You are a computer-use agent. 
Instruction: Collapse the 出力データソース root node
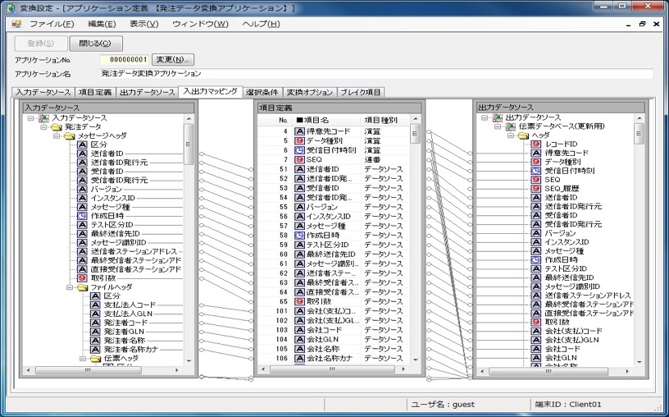coord(484,118)
